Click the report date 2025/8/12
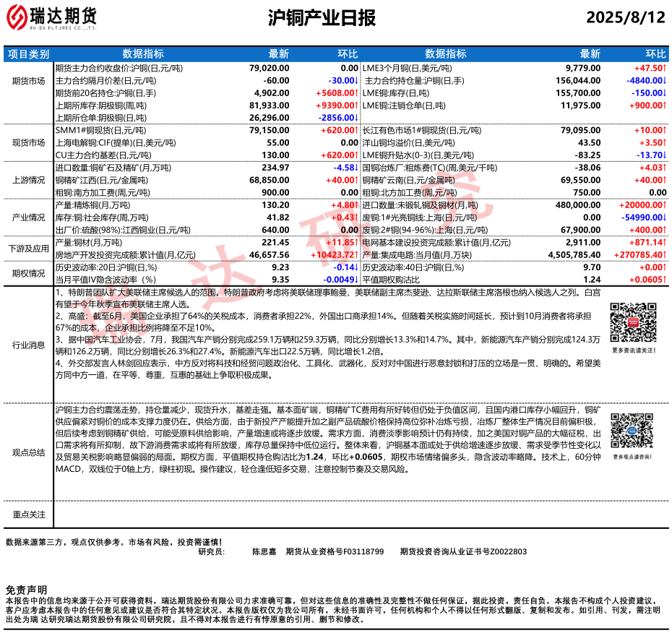Viewport: 672px width, 633px height. point(624,18)
